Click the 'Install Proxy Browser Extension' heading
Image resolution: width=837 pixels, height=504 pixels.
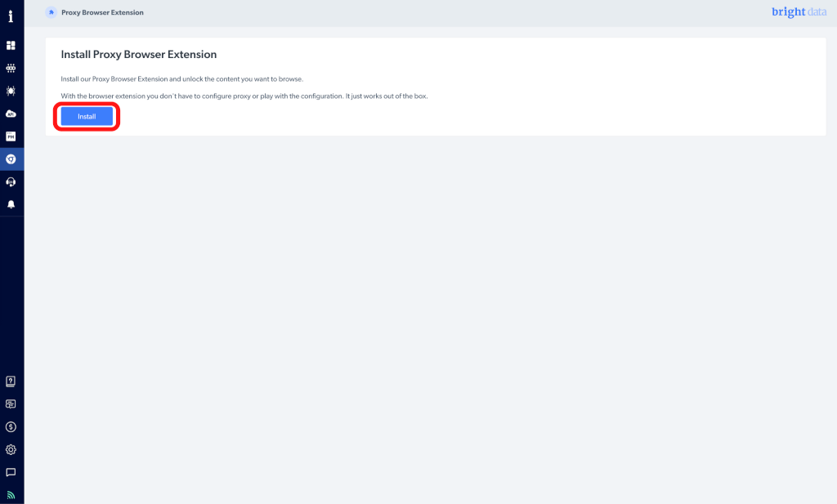coord(139,55)
